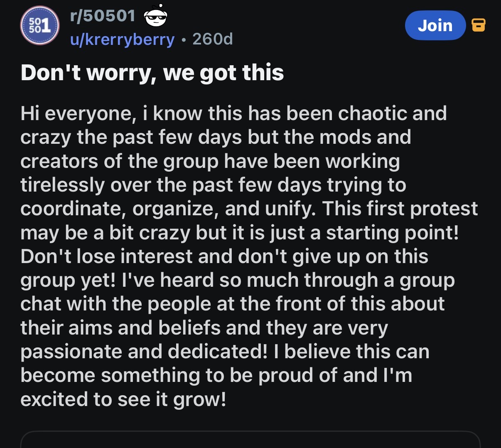This screenshot has width=501, height=448.
Task: Open the post titled Don't worry, we got this
Action: pos(152,73)
